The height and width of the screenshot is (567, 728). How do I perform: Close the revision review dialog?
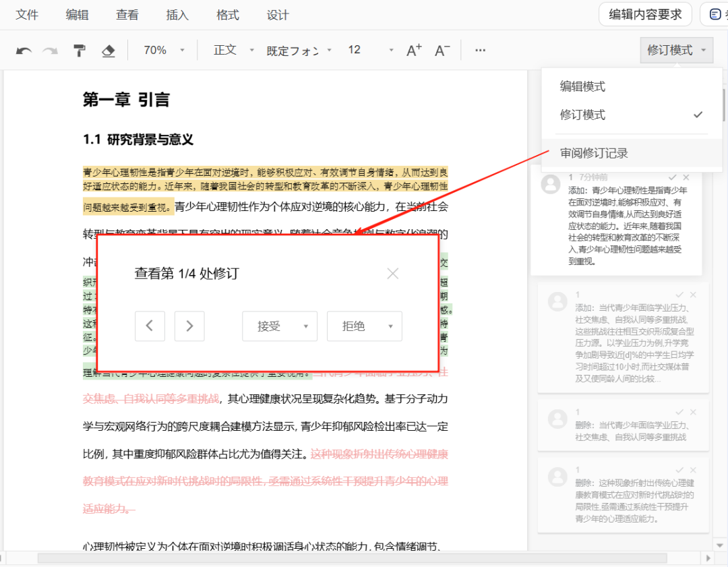(393, 273)
